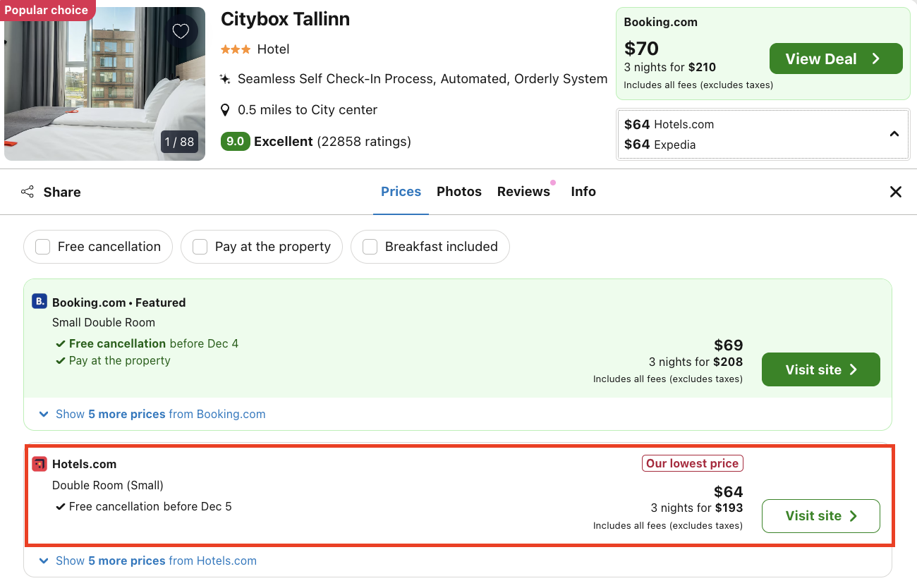Viewport: 917px width, 588px height.
Task: Click 0.5 miles to City center text
Action: coord(308,110)
